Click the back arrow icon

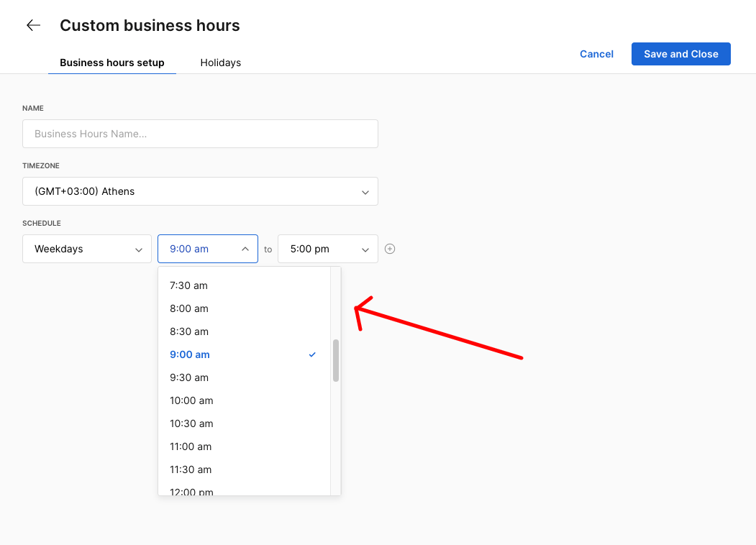(x=33, y=26)
